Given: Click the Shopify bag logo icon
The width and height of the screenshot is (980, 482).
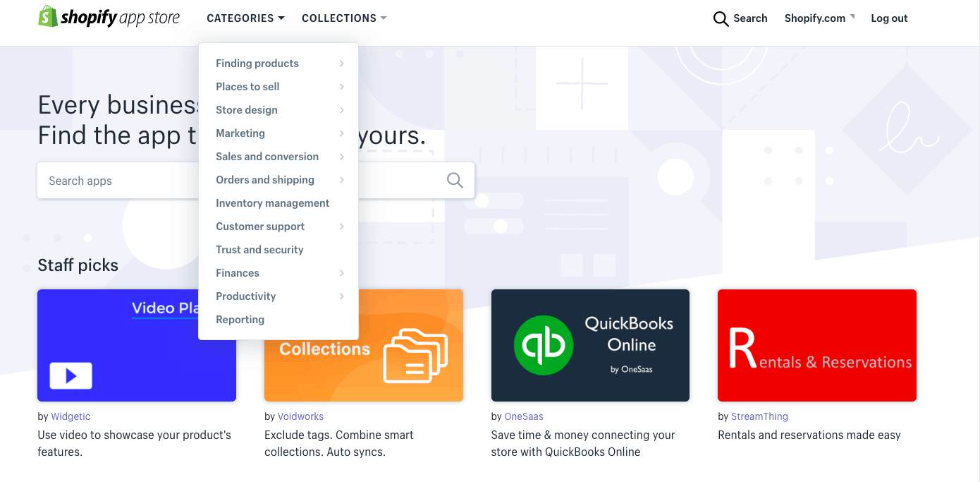Looking at the screenshot, I should tap(48, 16).
